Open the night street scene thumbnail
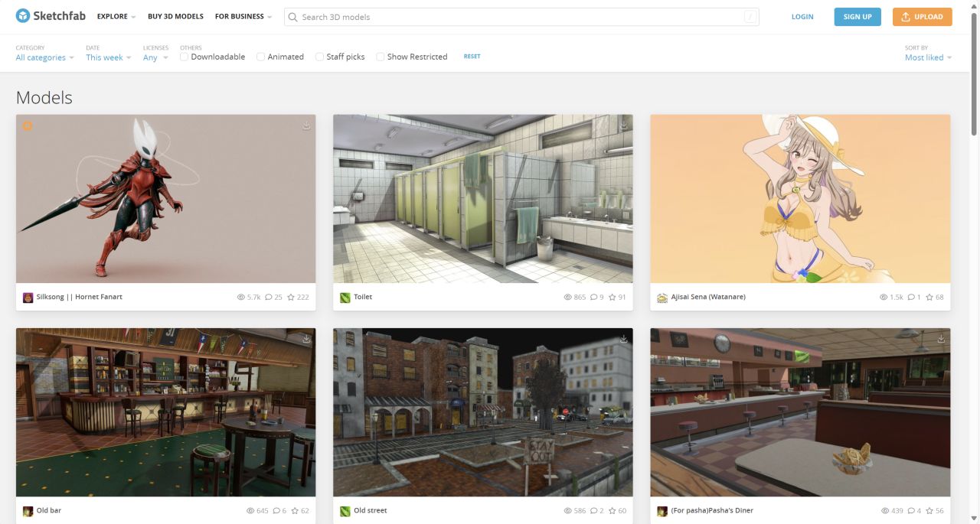Image resolution: width=980 pixels, height=524 pixels. click(x=483, y=412)
